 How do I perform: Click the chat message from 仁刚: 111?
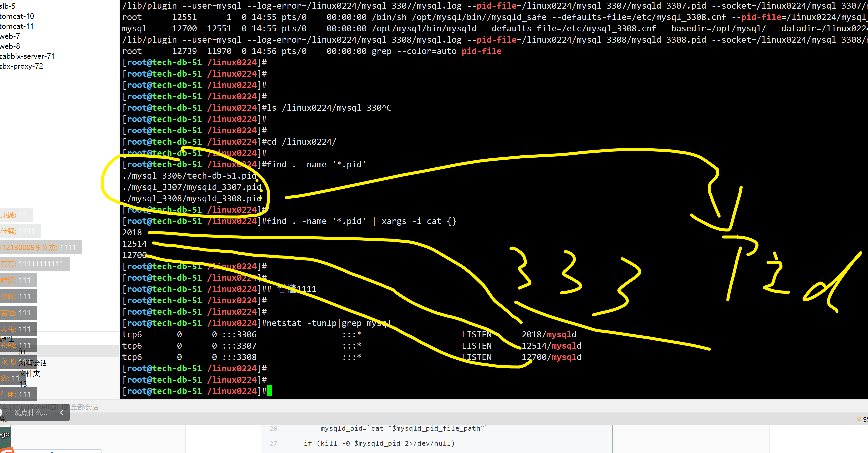18,394
